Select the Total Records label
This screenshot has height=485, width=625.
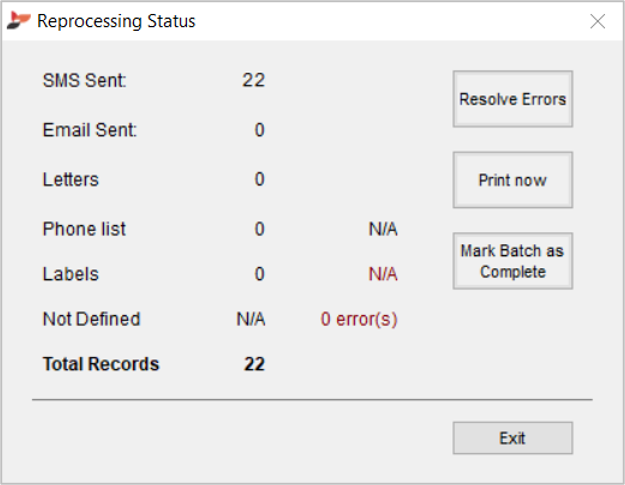pyautogui.click(x=101, y=364)
